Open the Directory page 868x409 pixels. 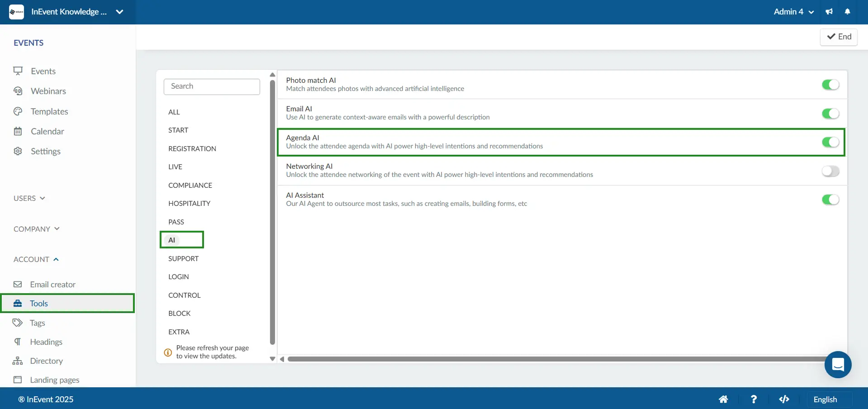(x=47, y=361)
